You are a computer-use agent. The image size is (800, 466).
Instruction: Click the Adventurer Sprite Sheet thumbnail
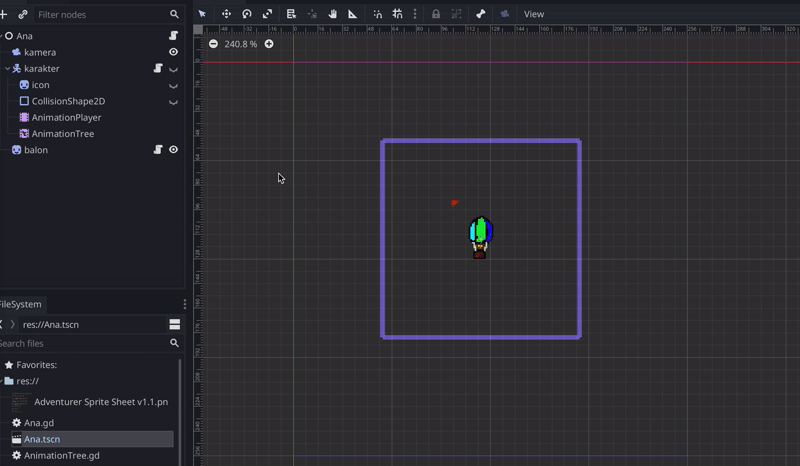(x=21, y=402)
